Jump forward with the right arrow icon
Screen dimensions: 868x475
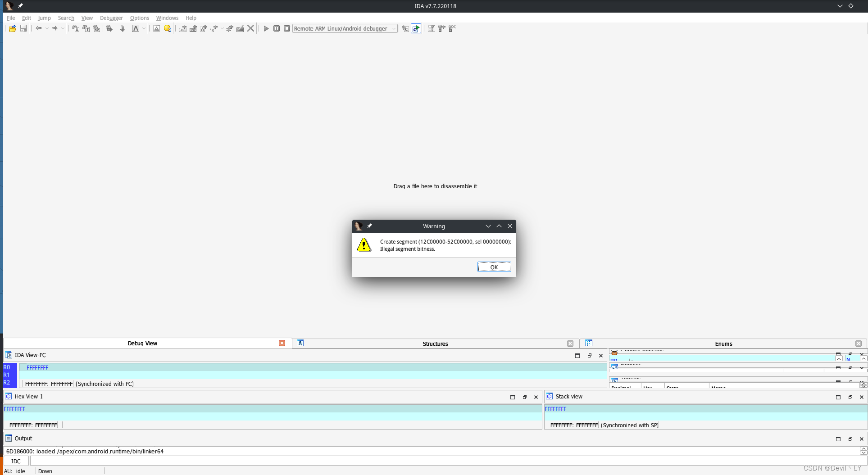55,28
